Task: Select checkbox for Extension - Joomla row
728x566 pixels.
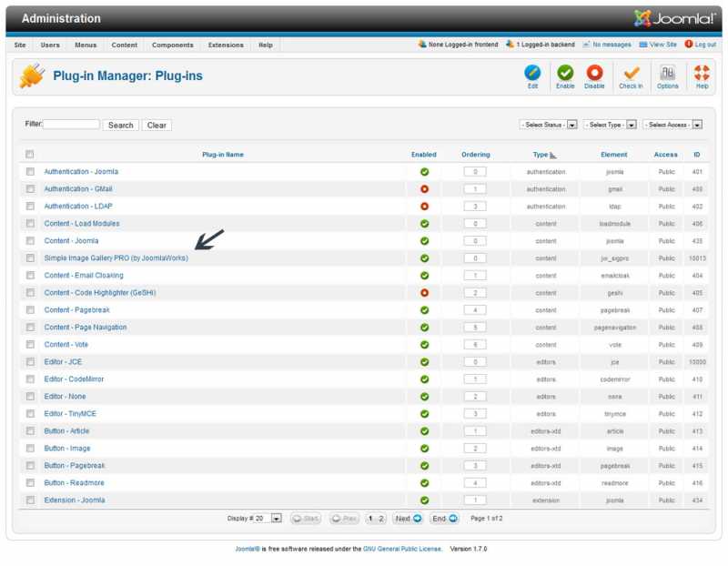Action: (30, 500)
